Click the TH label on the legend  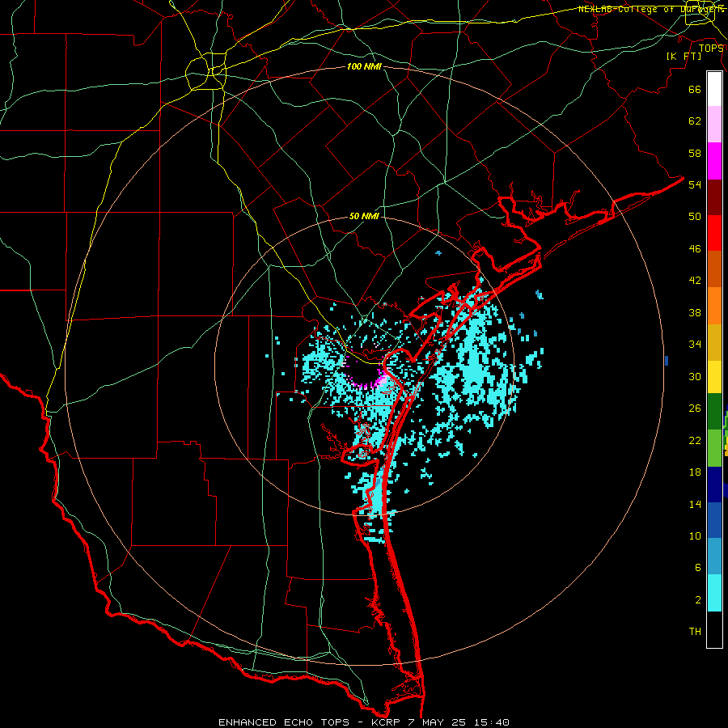coord(695,631)
